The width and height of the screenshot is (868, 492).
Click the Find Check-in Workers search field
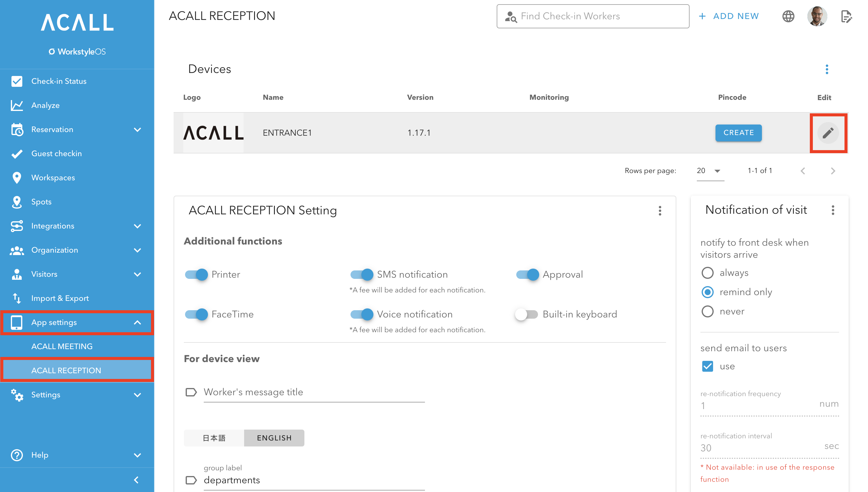pyautogui.click(x=593, y=16)
